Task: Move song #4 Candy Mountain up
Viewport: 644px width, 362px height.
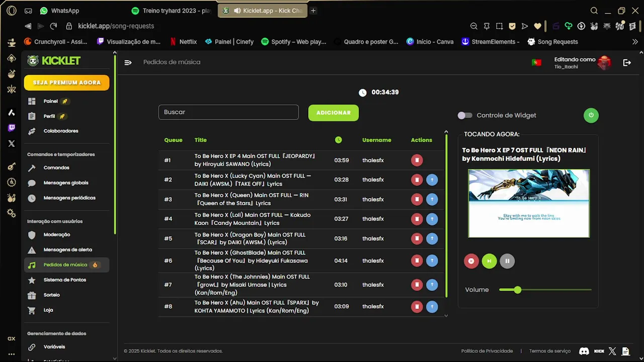Action: [x=432, y=219]
